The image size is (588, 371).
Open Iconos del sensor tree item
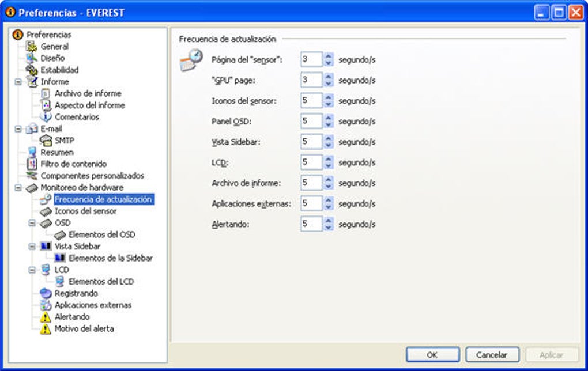tap(85, 211)
